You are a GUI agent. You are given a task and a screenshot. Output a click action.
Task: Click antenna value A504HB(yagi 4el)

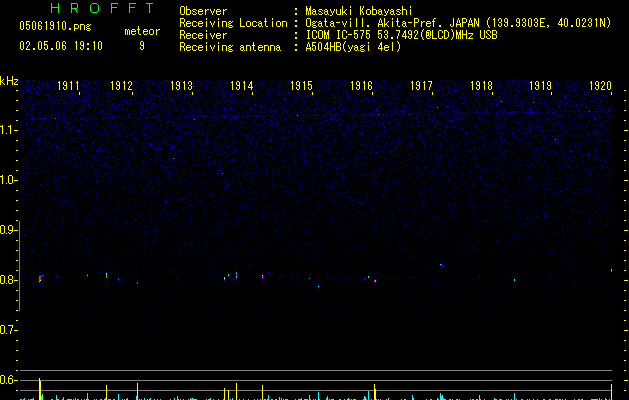click(x=353, y=47)
